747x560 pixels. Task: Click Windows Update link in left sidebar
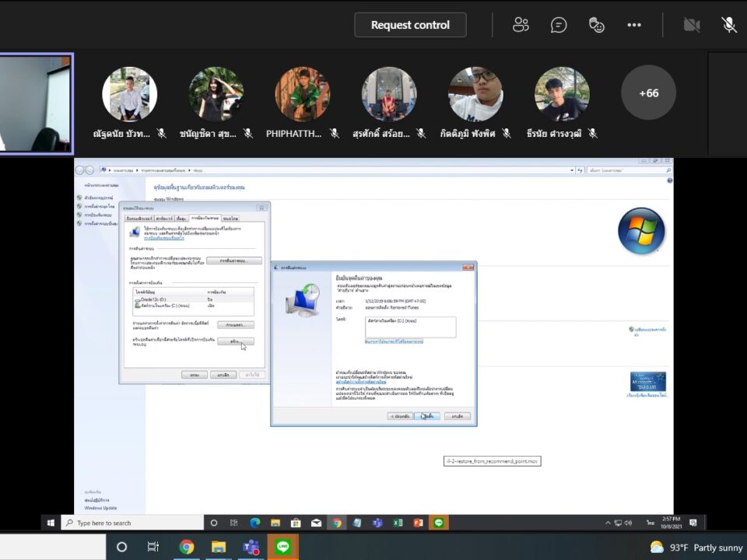(100, 508)
